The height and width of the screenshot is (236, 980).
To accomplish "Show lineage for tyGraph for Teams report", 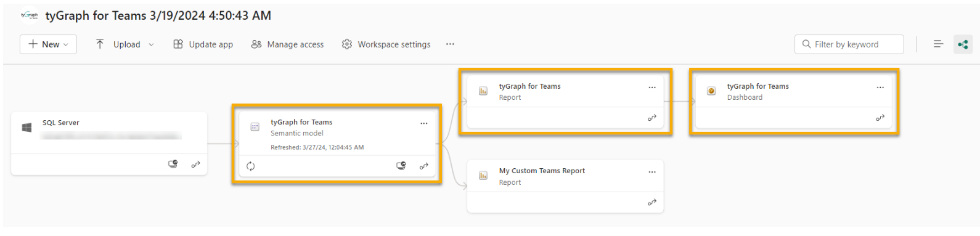I will point(651,118).
